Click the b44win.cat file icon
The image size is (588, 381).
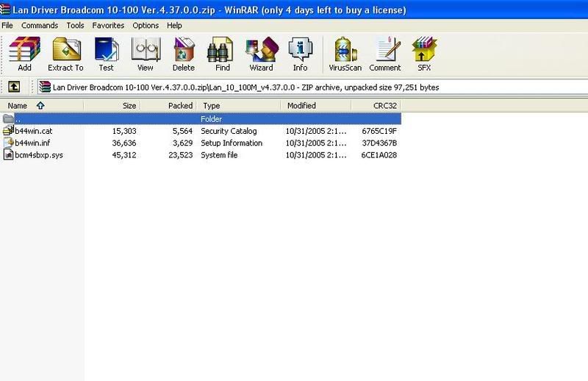tap(8, 130)
